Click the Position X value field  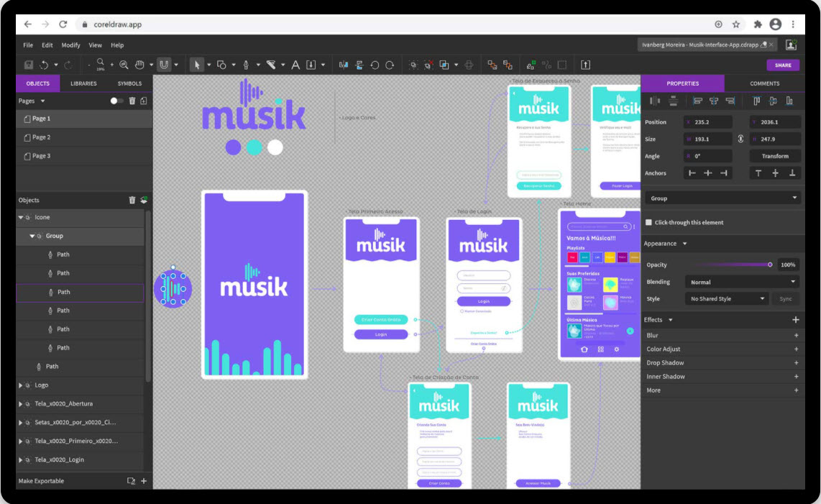(708, 122)
